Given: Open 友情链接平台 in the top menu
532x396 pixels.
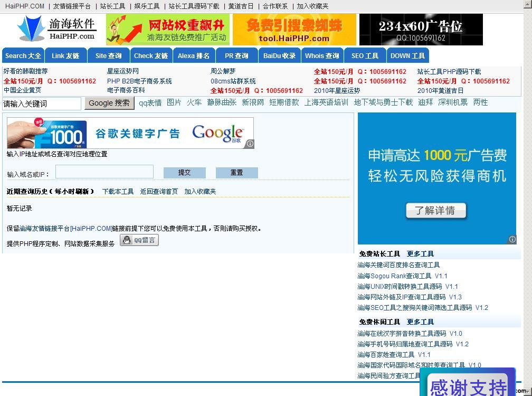Looking at the screenshot, I should pyautogui.click(x=72, y=6).
